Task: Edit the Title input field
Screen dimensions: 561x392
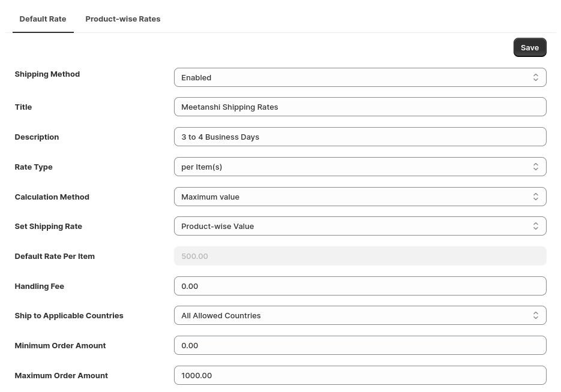Action: tap(360, 107)
